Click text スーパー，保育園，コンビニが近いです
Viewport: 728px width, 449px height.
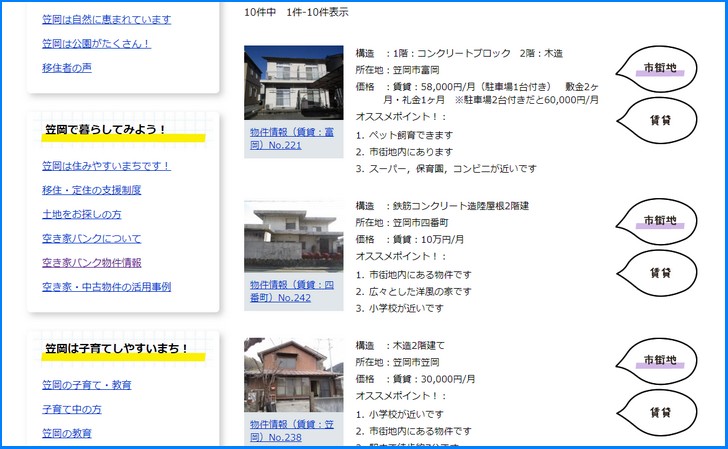[453, 169]
